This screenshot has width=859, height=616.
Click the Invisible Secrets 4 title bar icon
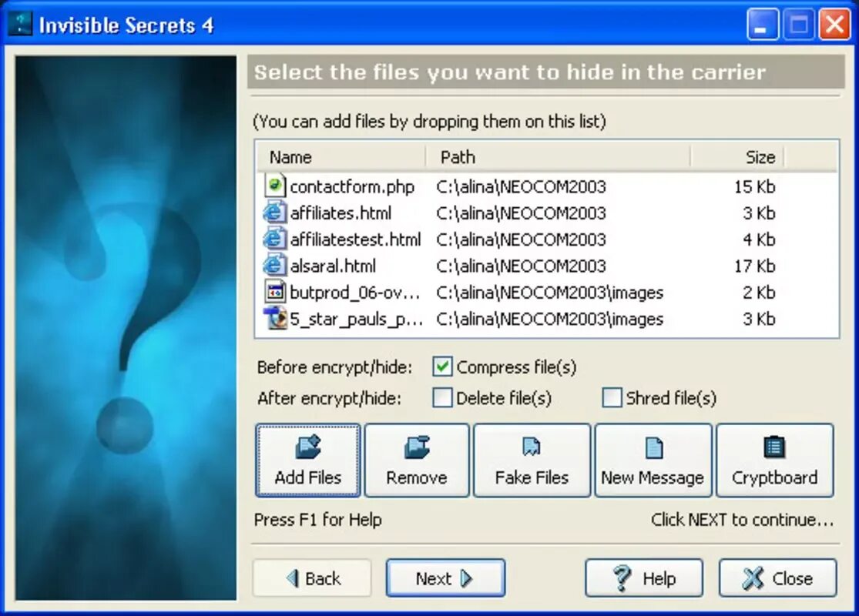(20, 24)
